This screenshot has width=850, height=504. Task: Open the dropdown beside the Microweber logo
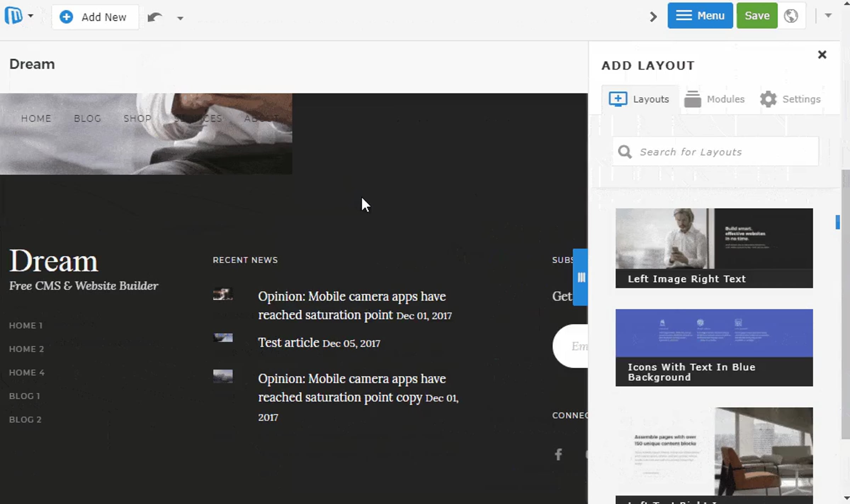[31, 16]
